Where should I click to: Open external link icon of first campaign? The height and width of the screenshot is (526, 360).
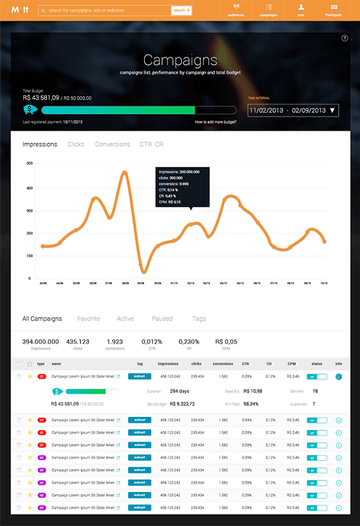click(118, 376)
